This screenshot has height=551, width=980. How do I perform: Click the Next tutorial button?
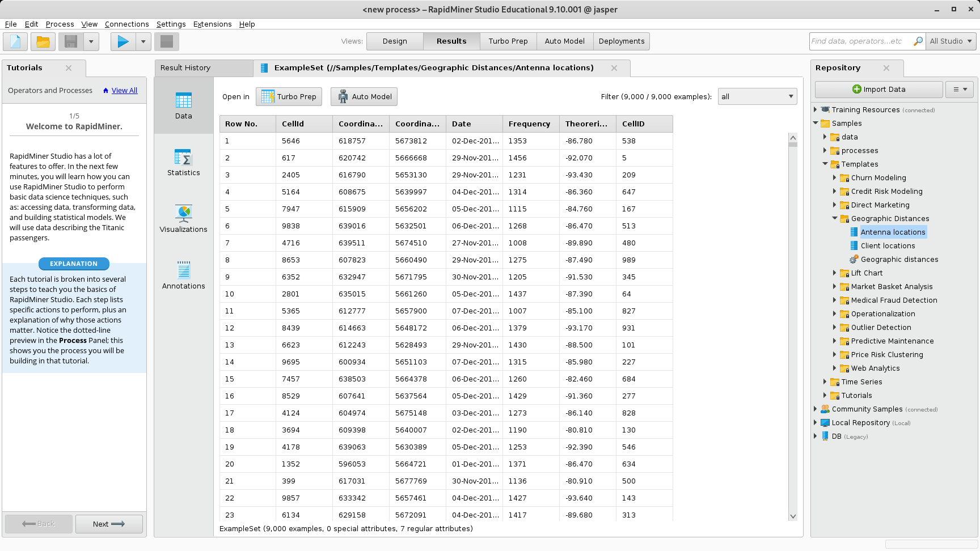[x=109, y=524]
